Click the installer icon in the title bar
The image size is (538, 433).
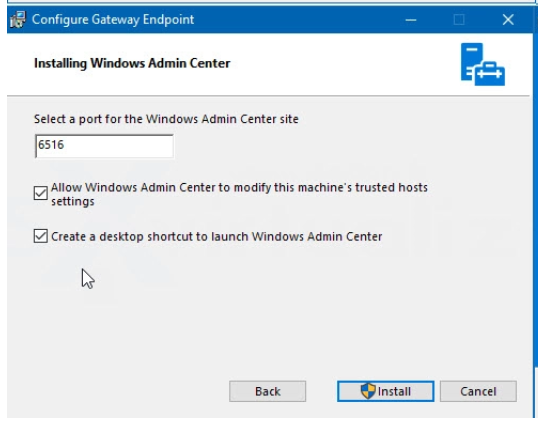pos(17,20)
